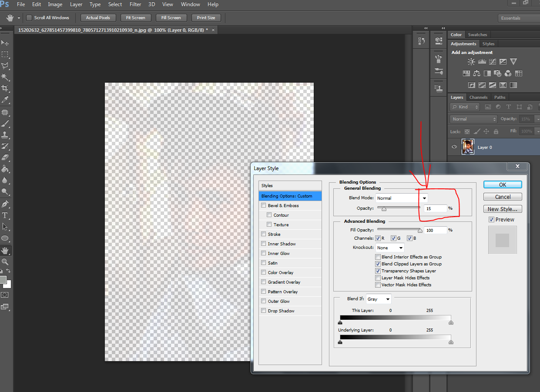
Task: Select the Rectangular Marquee tool
Action: click(5, 54)
